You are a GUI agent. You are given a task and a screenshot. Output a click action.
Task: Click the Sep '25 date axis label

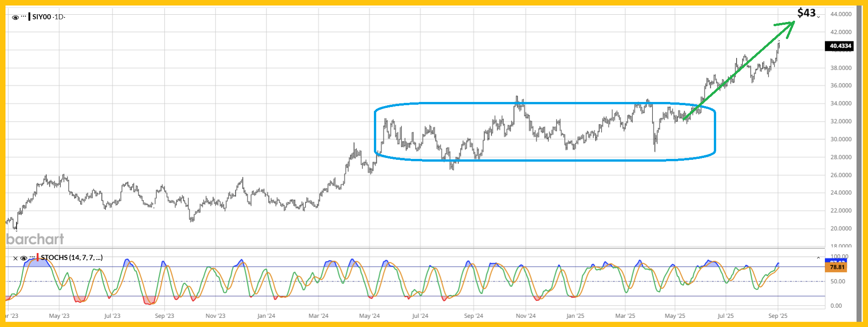pyautogui.click(x=778, y=316)
